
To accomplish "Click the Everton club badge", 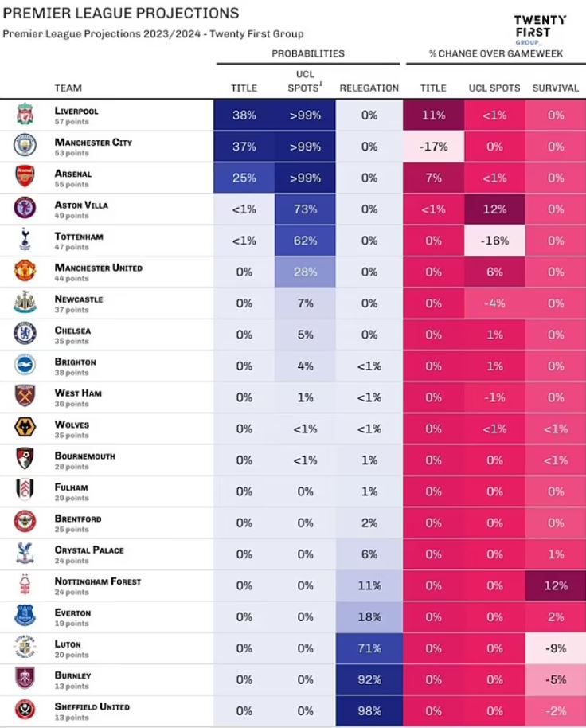I will click(25, 616).
